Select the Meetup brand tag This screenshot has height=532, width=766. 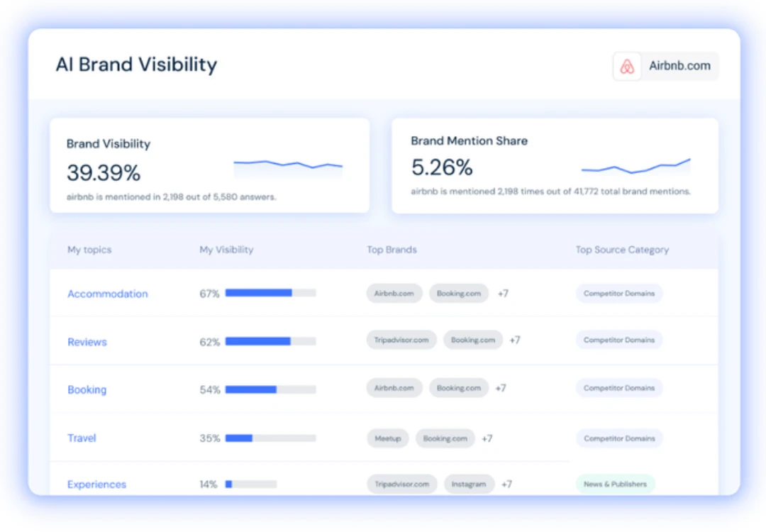coord(388,438)
